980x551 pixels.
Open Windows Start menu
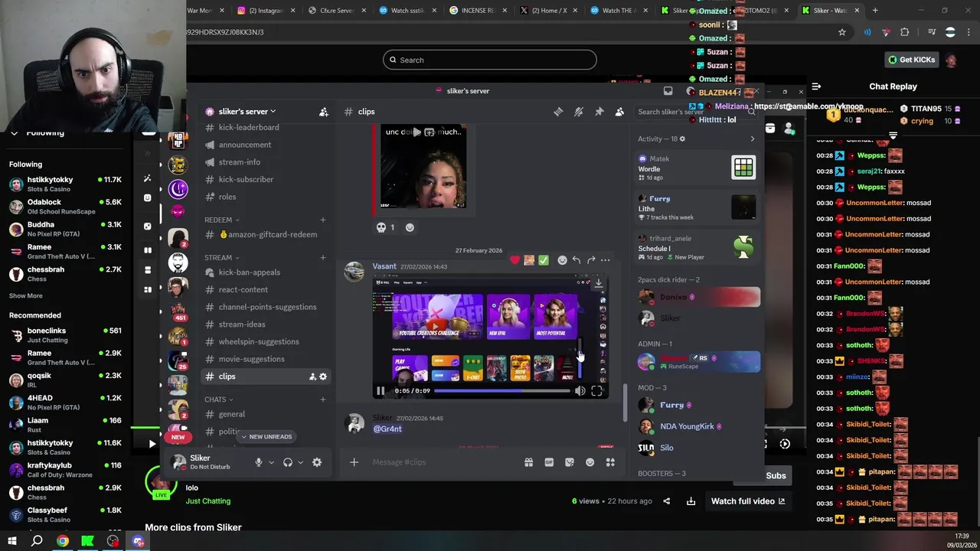pyautogui.click(x=11, y=541)
